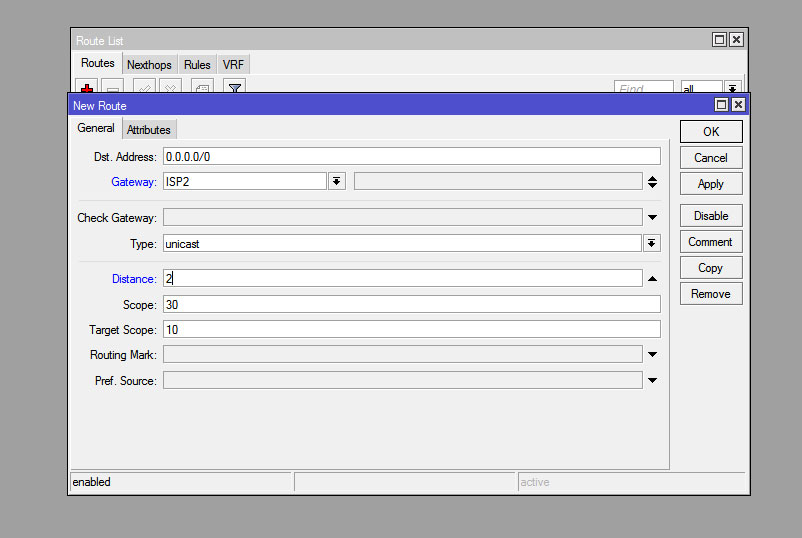The height and width of the screenshot is (538, 802).
Task: Click the Dst. Address input field
Action: tap(411, 156)
